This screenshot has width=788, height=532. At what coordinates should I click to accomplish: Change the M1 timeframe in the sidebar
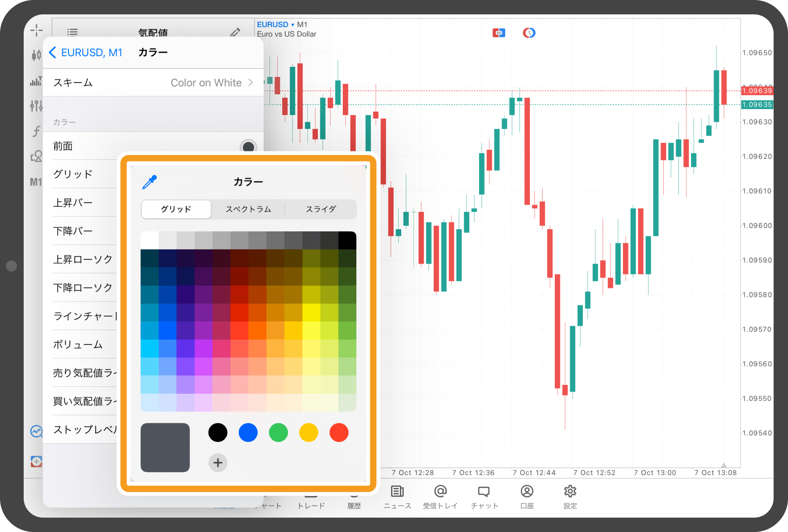[x=36, y=182]
